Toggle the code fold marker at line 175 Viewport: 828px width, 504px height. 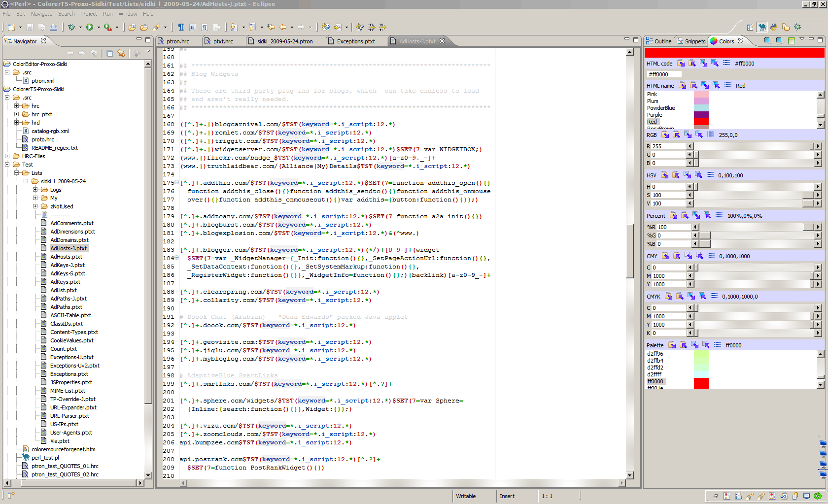coord(177,183)
